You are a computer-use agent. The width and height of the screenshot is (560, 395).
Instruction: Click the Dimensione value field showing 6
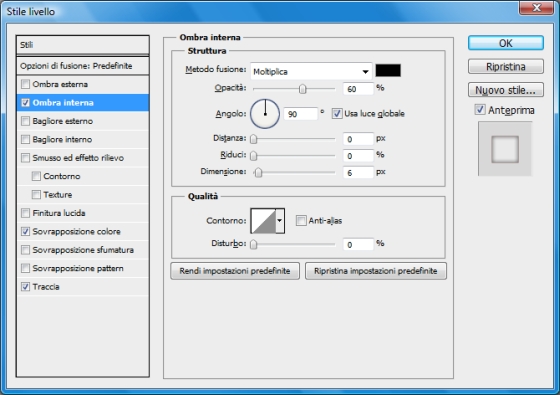358,173
